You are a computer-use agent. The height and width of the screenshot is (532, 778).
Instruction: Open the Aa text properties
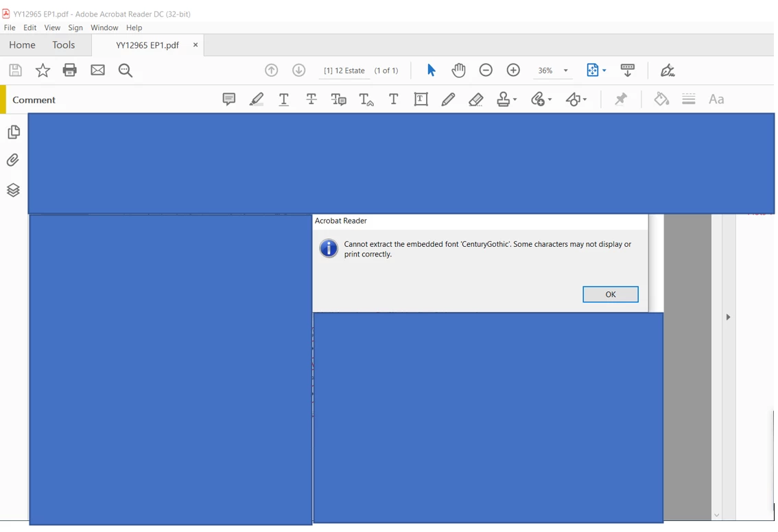(716, 99)
